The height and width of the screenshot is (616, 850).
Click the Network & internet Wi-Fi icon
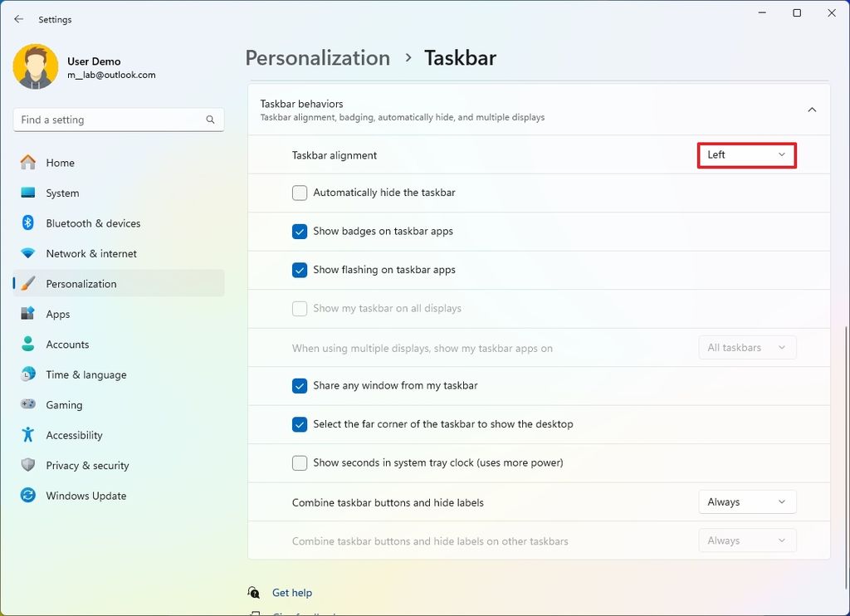tap(28, 254)
